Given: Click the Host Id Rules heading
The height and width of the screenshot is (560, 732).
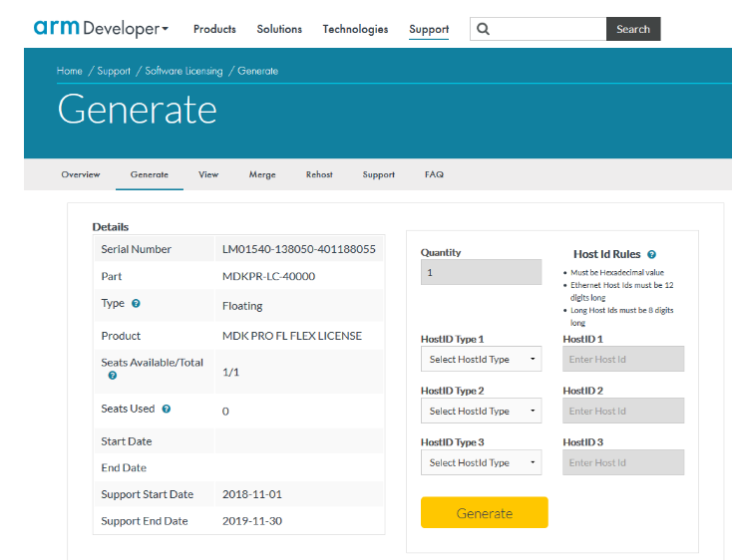Looking at the screenshot, I should point(606,254).
